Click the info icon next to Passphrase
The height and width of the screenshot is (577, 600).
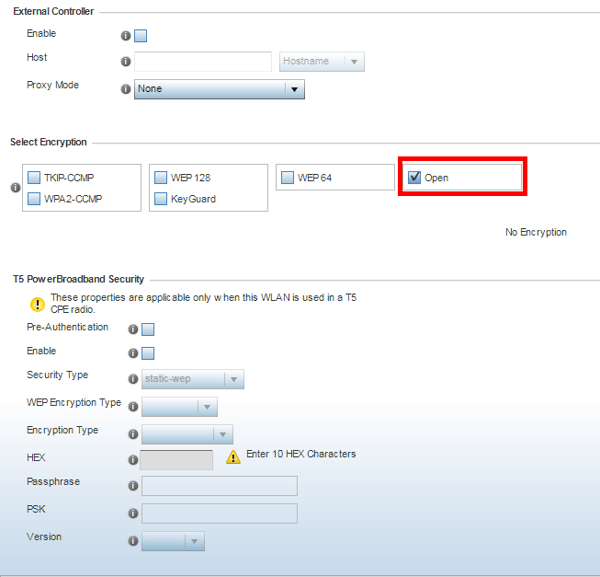[133, 486]
